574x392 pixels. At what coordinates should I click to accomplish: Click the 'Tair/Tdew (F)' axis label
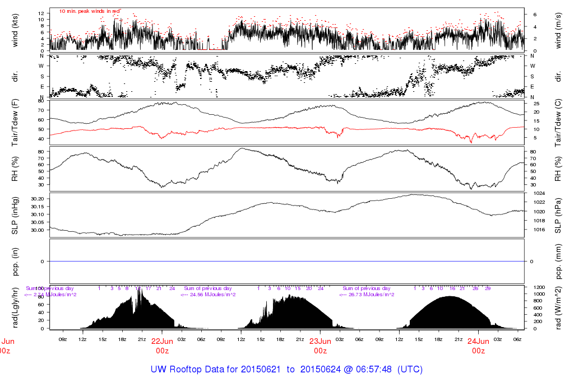click(x=15, y=123)
